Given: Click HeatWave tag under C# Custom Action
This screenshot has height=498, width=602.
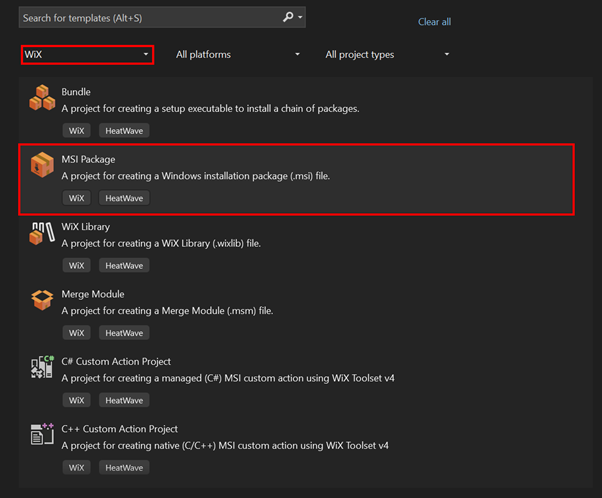Looking at the screenshot, I should (124, 400).
